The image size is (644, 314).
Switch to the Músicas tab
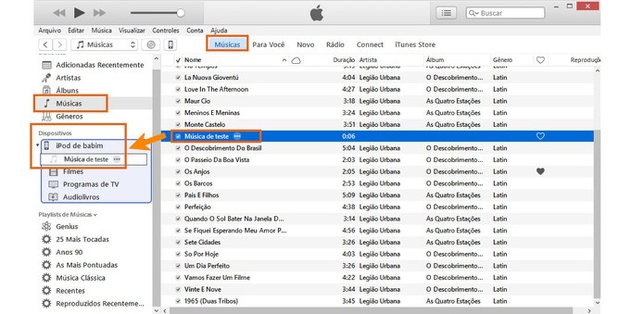(227, 44)
